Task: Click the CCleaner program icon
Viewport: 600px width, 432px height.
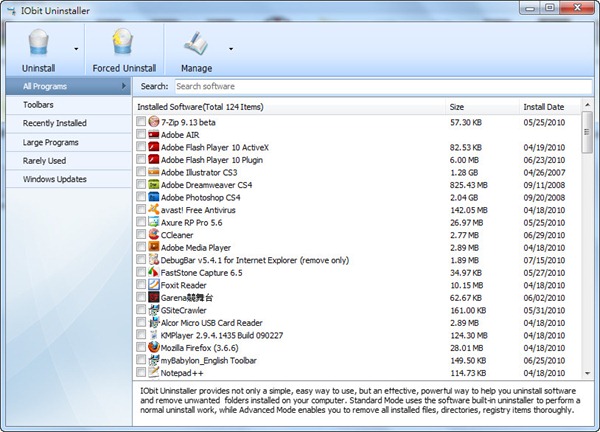Action: tap(153, 234)
